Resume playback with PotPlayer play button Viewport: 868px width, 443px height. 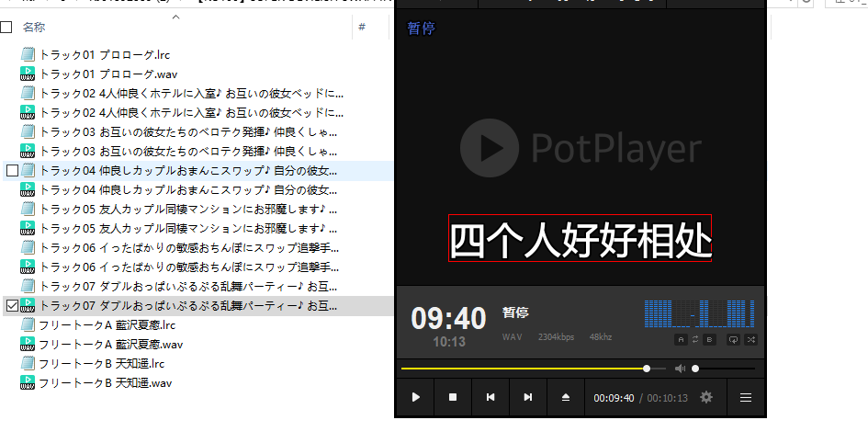pos(416,397)
